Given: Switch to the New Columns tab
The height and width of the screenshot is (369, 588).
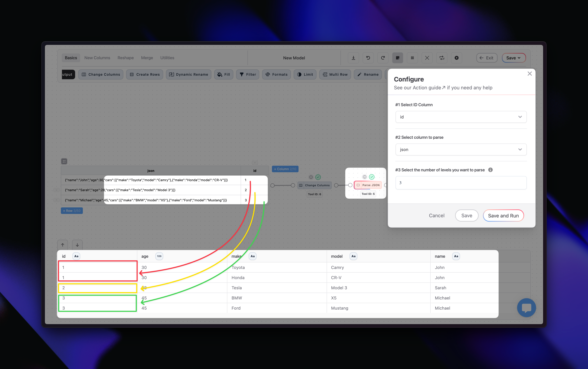Looking at the screenshot, I should point(97,58).
